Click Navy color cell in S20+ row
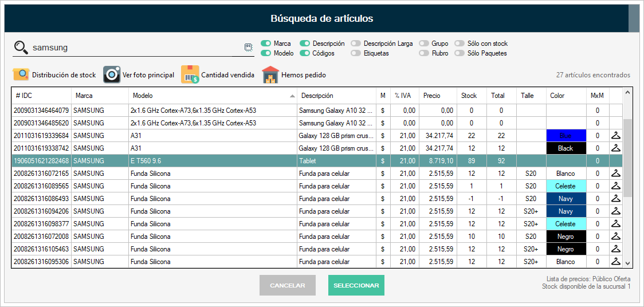644x307 pixels. (x=566, y=211)
